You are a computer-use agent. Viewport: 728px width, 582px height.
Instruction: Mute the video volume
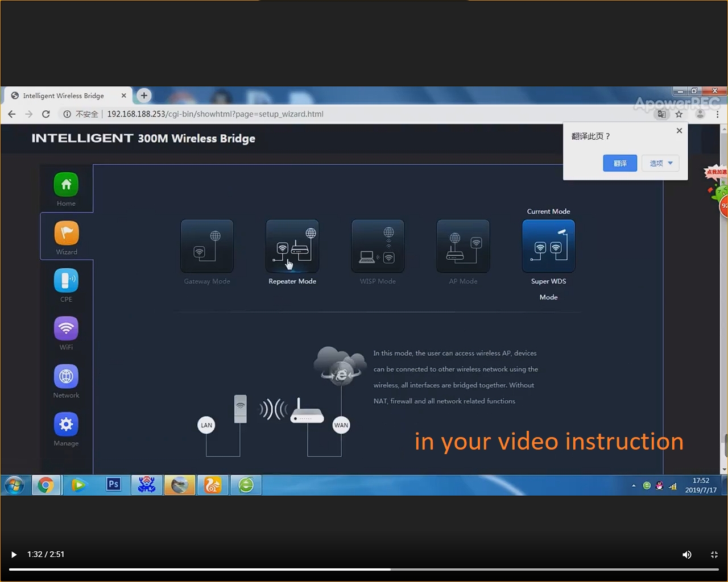point(687,555)
